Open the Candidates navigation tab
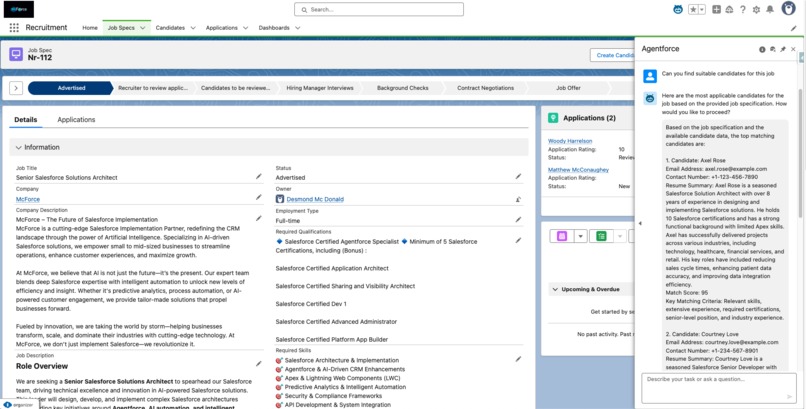This screenshot has height=409, width=806. pyautogui.click(x=170, y=28)
